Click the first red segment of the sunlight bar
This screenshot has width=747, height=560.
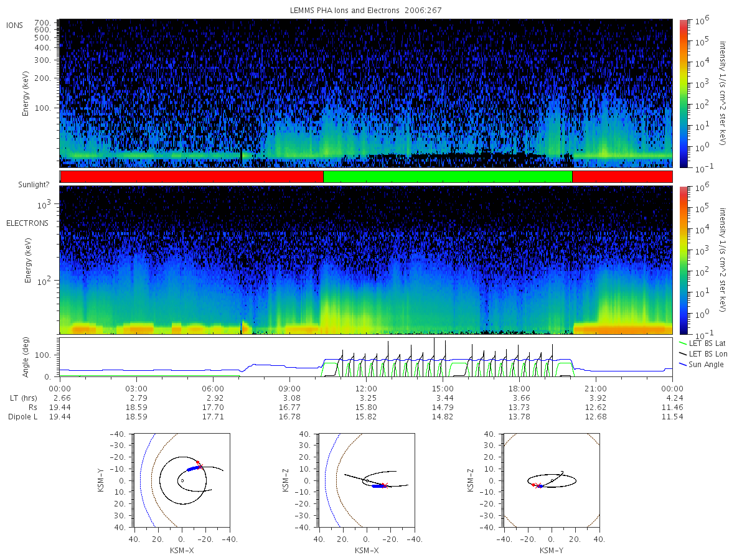coord(192,177)
